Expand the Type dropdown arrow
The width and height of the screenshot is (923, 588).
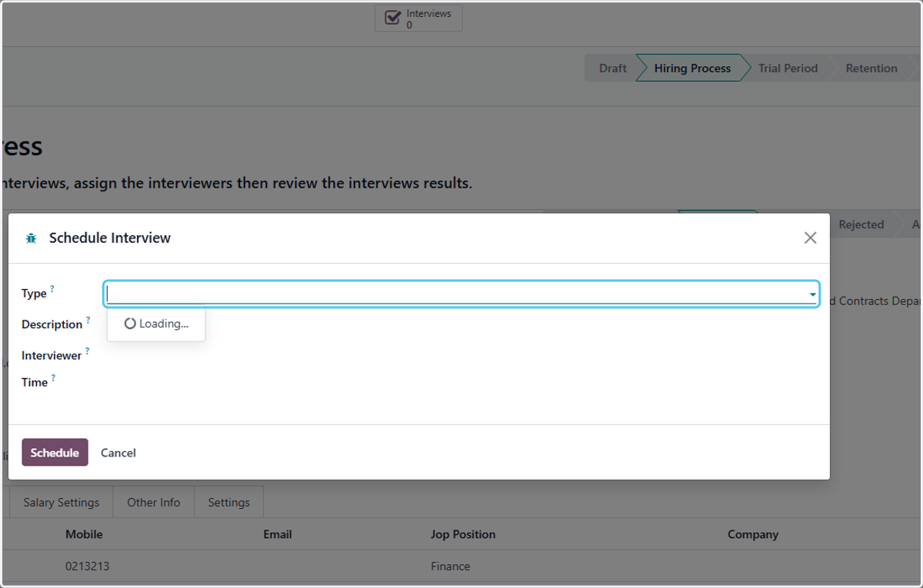click(812, 294)
